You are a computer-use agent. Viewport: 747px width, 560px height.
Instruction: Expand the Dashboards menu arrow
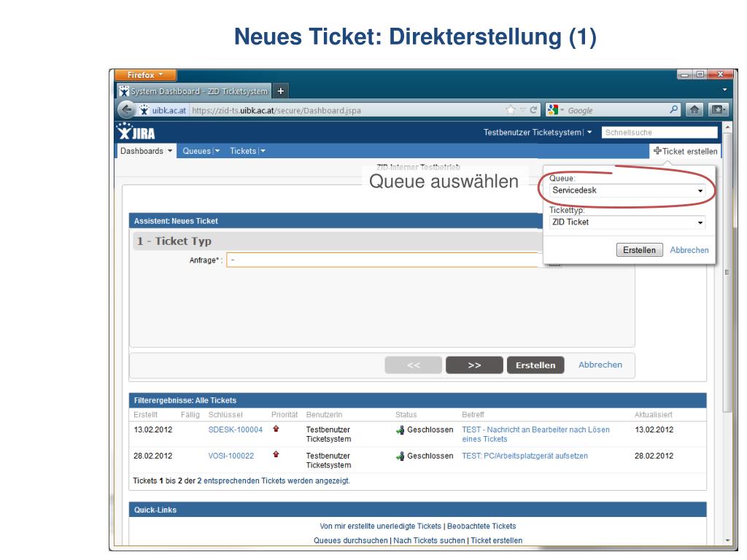[x=169, y=151]
